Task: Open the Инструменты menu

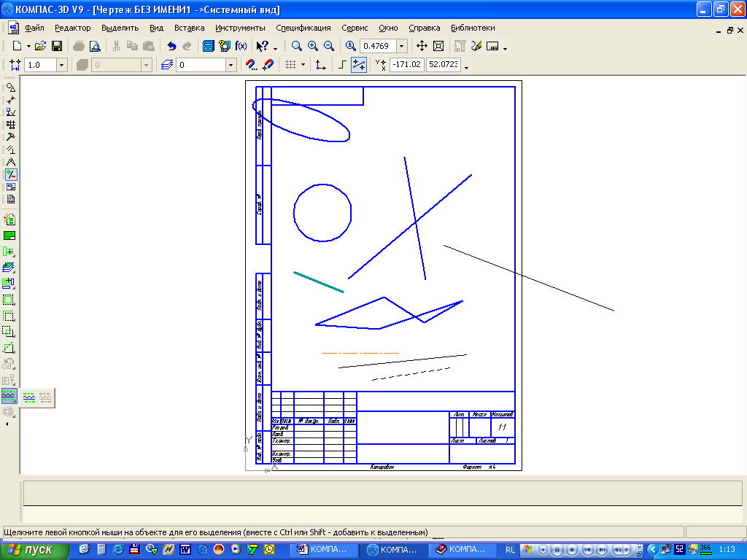Action: point(240,28)
